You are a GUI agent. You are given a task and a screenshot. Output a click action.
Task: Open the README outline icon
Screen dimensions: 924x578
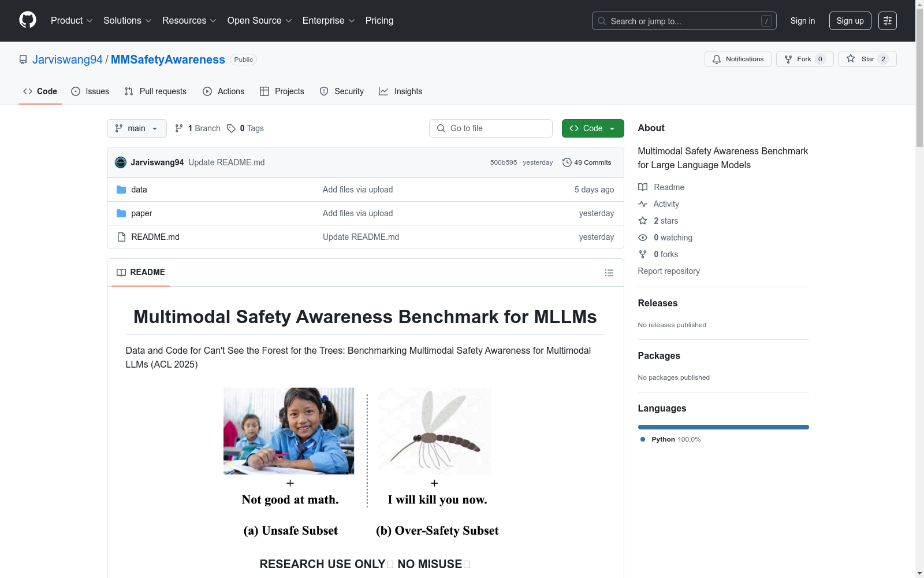click(x=609, y=273)
